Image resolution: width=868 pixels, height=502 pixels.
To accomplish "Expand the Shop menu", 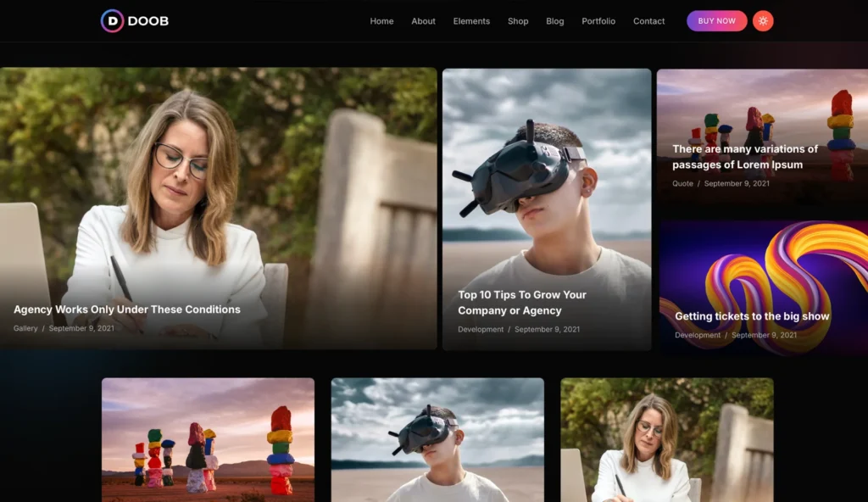I will pyautogui.click(x=518, y=21).
